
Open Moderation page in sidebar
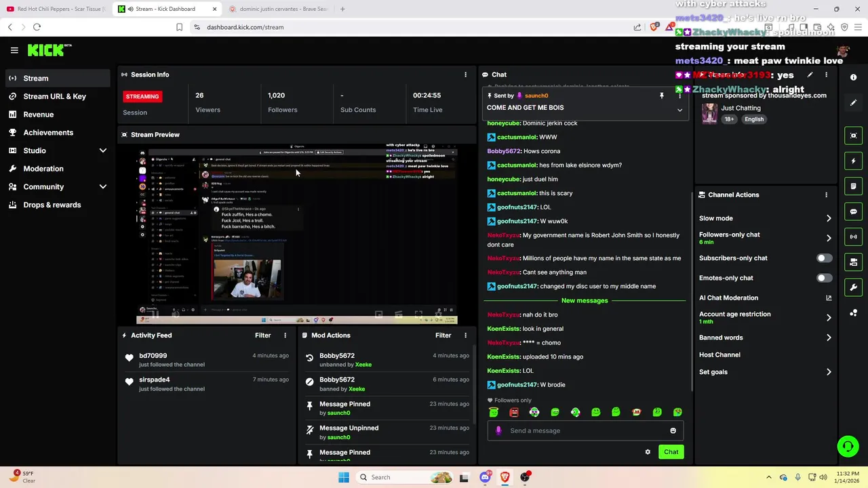click(x=58, y=169)
